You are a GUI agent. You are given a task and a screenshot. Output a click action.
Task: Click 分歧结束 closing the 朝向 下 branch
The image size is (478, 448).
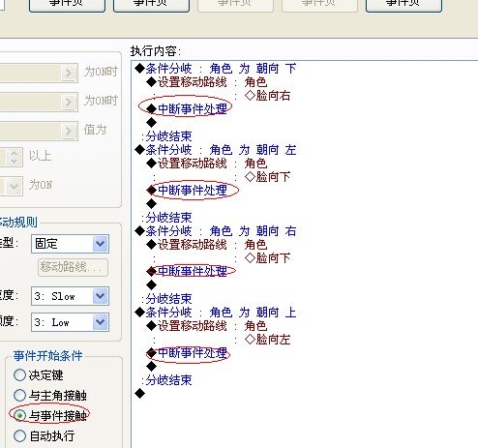click(166, 136)
